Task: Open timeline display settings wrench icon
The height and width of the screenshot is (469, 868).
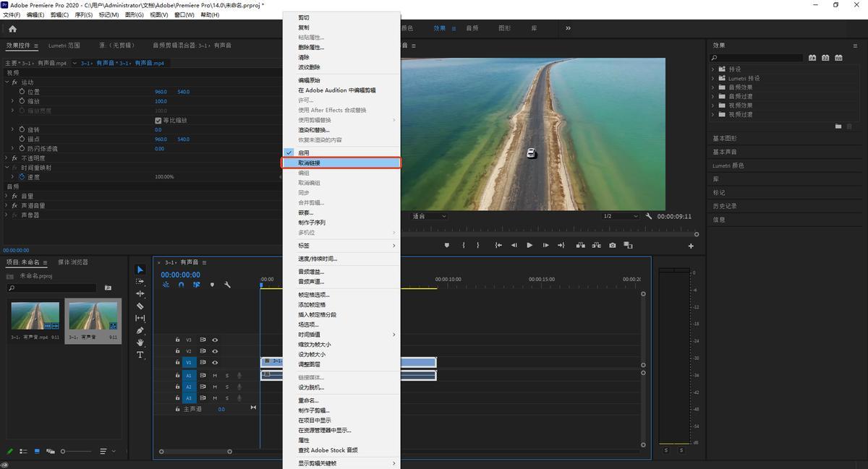Action: [x=227, y=285]
